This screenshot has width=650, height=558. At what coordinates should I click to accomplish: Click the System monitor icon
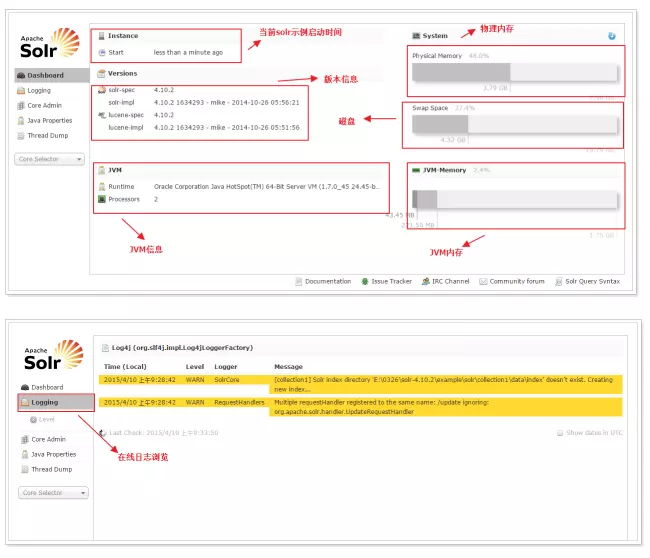click(416, 36)
